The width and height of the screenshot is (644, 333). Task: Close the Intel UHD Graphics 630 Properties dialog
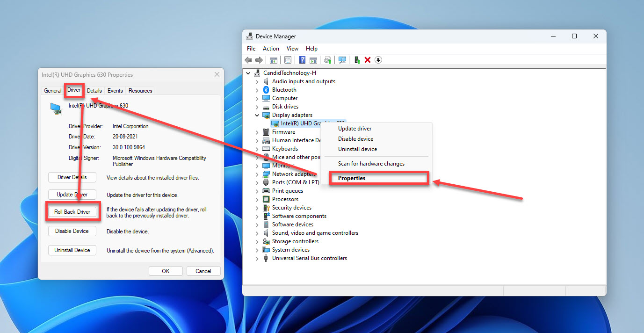(x=217, y=75)
